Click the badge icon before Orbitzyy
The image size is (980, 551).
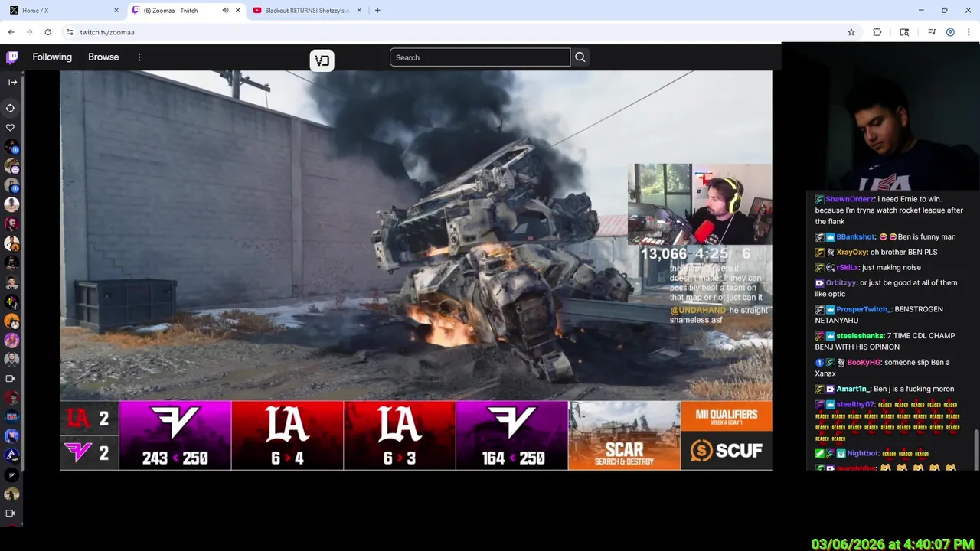tap(819, 283)
